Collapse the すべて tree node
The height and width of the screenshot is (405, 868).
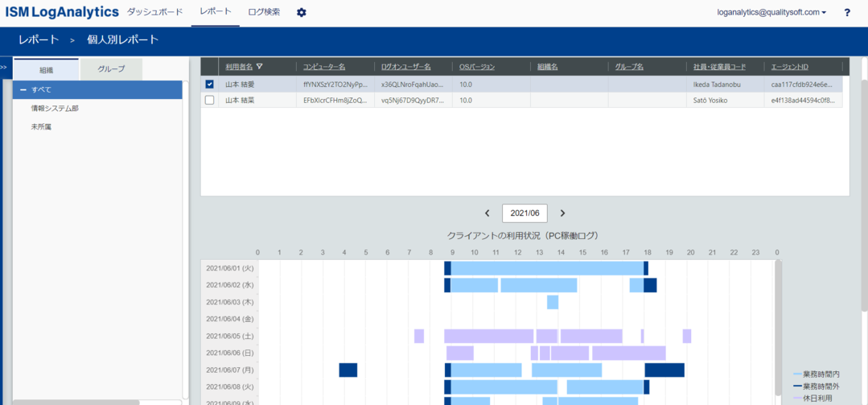click(x=24, y=89)
